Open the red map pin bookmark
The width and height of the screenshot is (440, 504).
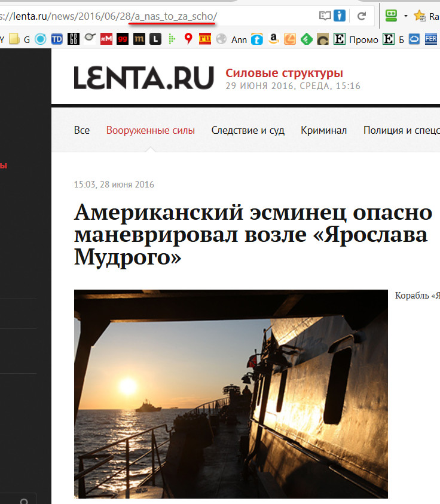coord(188,39)
